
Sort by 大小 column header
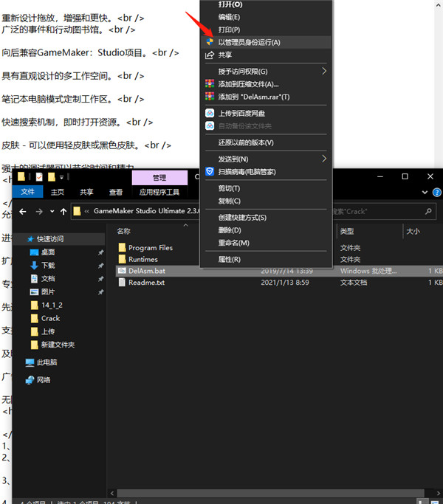coord(413,231)
